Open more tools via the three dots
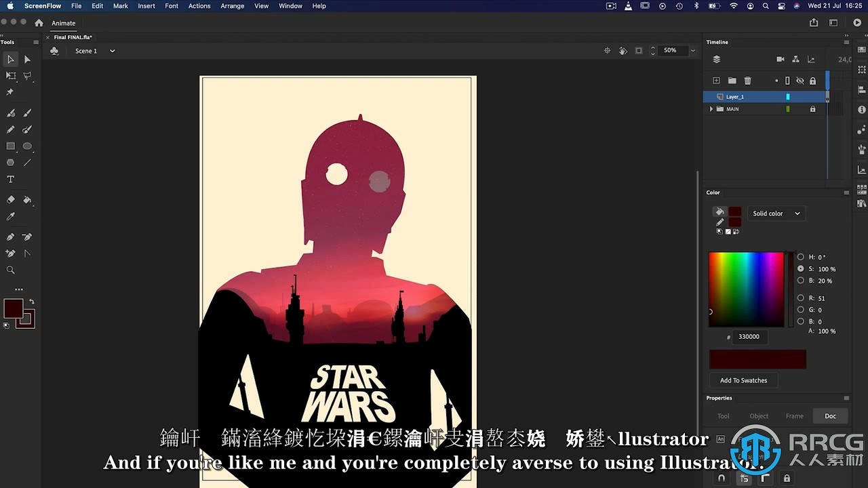 click(x=19, y=289)
